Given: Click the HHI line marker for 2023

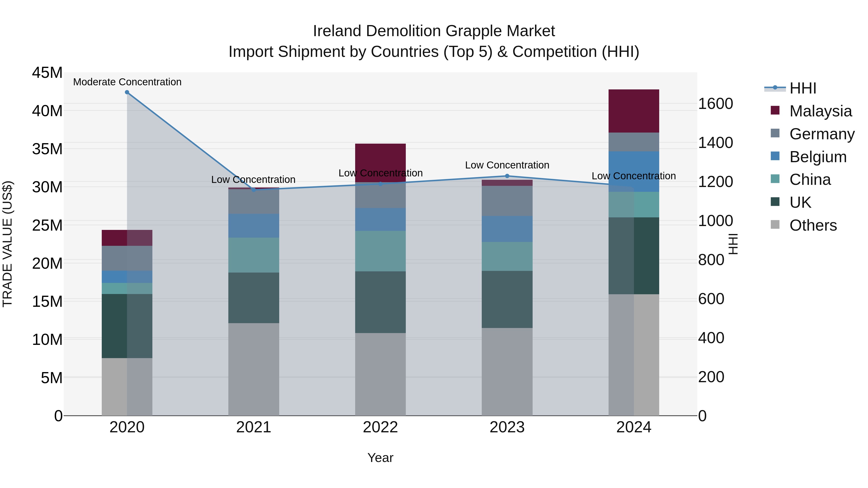Looking at the screenshot, I should (x=507, y=176).
